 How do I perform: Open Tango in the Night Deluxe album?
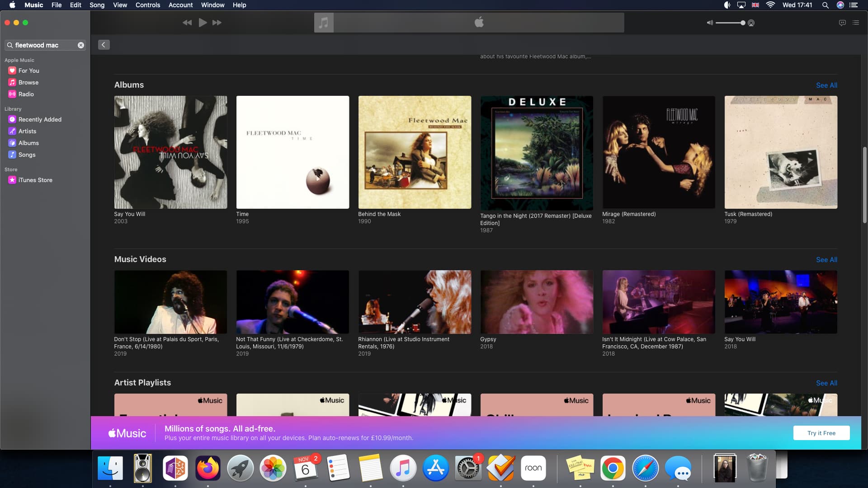[537, 152]
